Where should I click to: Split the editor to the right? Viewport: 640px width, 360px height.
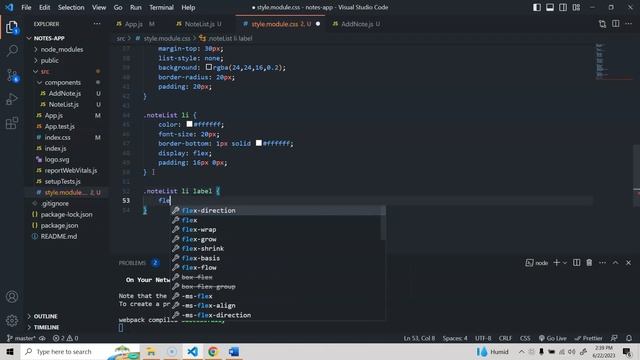coord(616,24)
